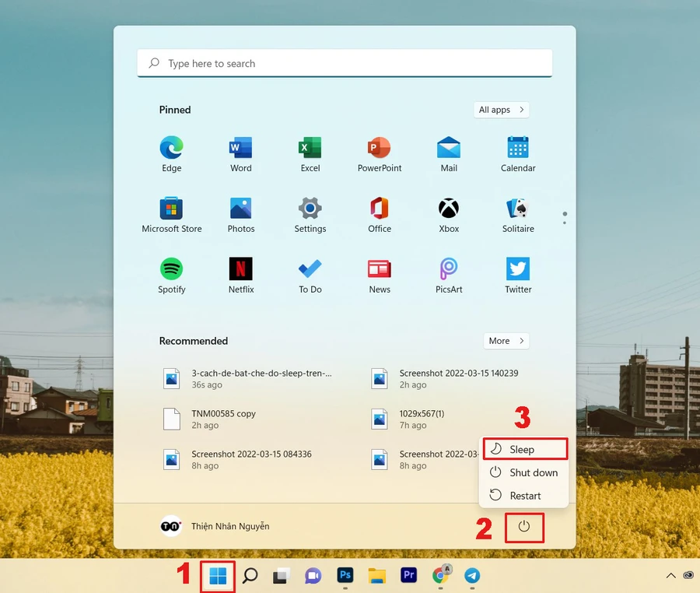The image size is (700, 593).
Task: Open the All apps list
Action: [x=502, y=110]
